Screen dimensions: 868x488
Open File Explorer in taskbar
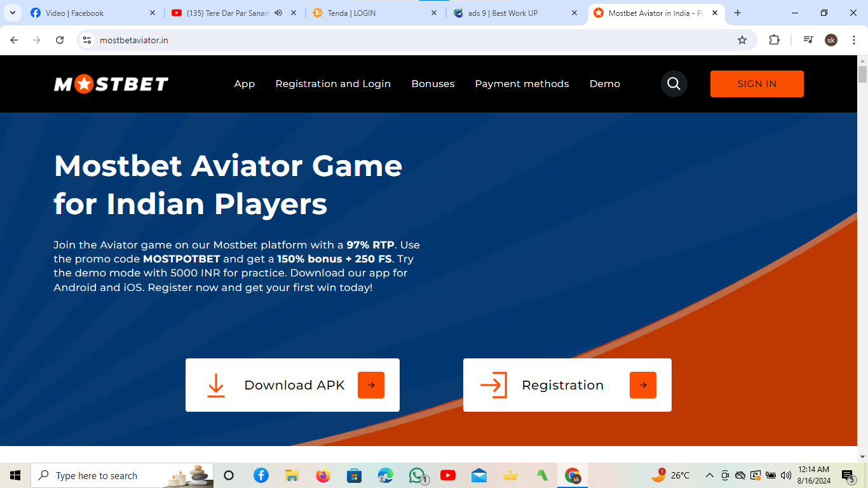coord(292,475)
